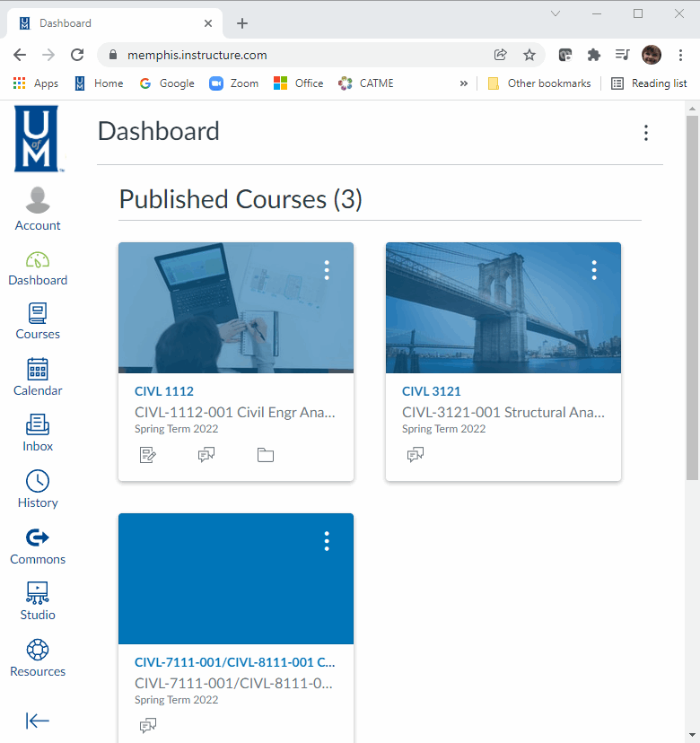700x743 pixels.
Task: Open Calendar from the sidebar
Action: [38, 377]
